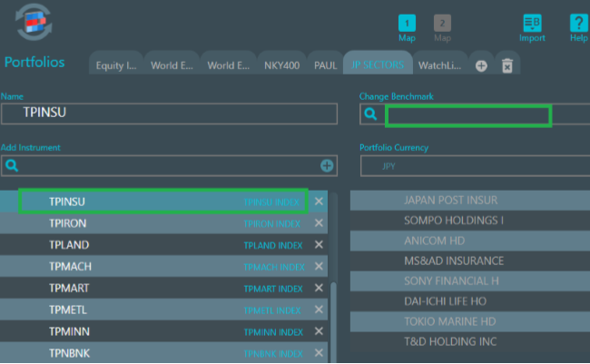Select the TPMETL instrument row

pos(163,310)
